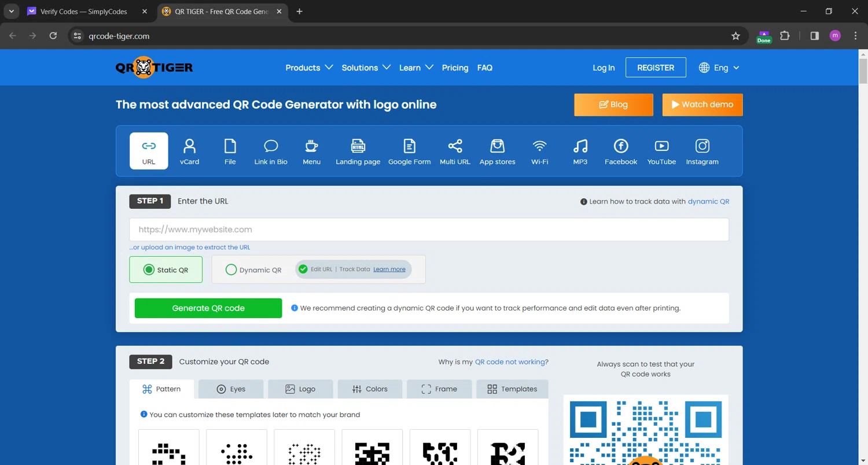
Task: Open the browser extensions puzzle icon
Action: click(785, 36)
